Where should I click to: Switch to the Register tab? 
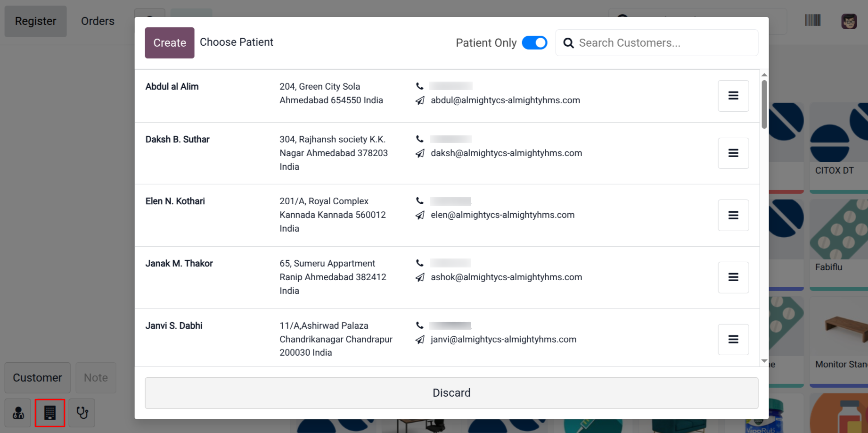point(35,21)
